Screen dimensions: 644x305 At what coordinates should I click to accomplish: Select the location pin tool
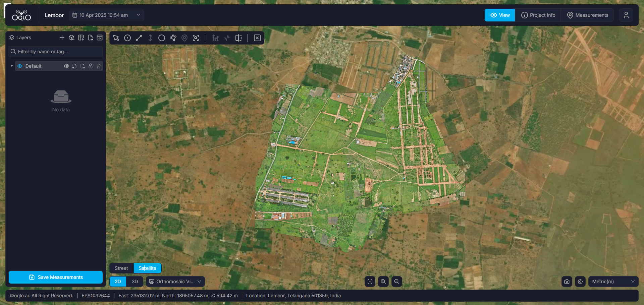coord(184,38)
